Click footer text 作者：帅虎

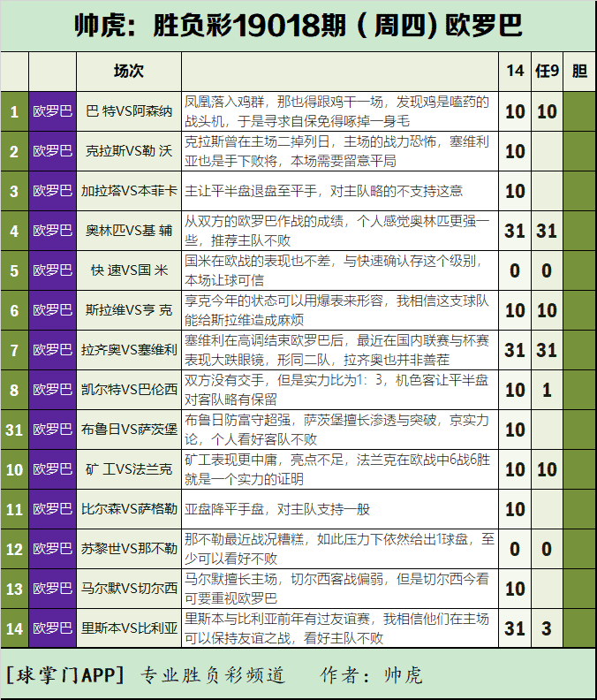[371, 674]
